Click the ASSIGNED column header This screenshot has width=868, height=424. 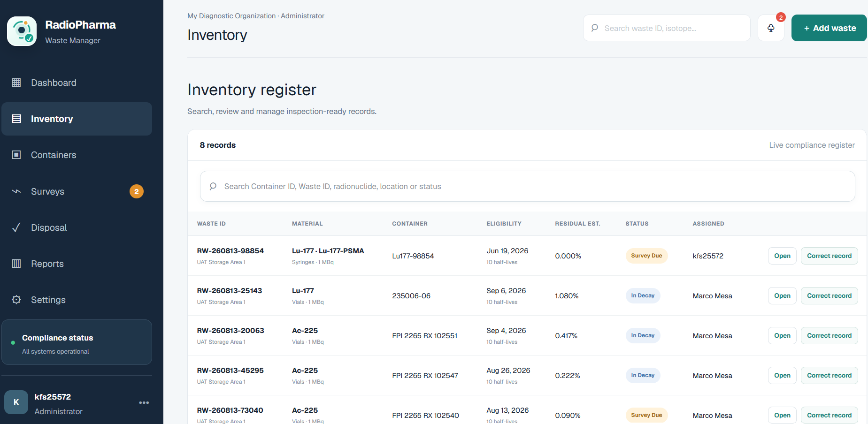point(708,224)
